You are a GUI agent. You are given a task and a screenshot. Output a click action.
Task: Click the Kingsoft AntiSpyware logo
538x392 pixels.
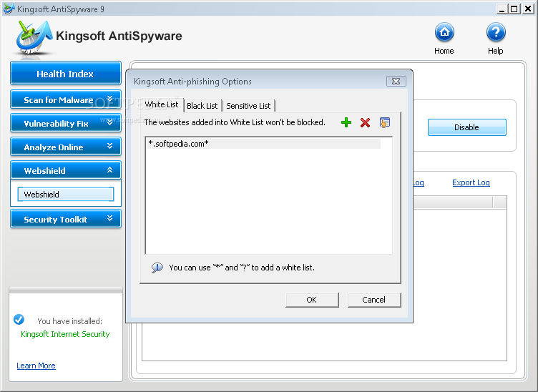(34, 38)
